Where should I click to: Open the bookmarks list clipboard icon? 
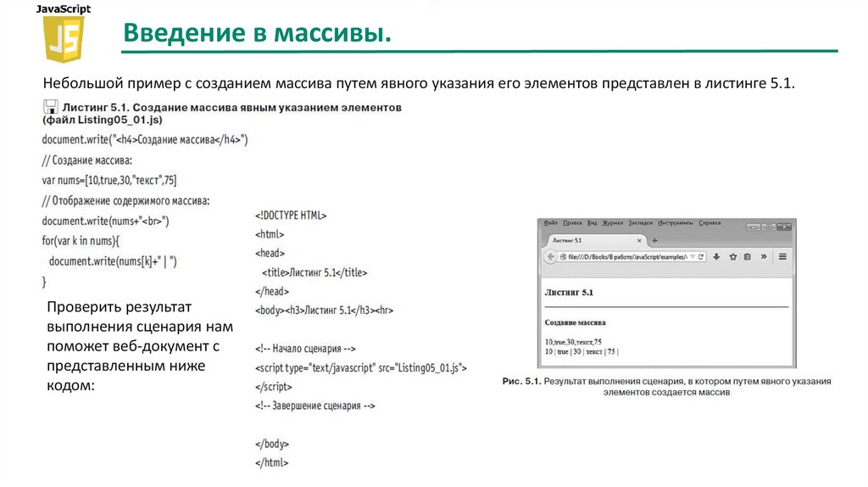[748, 256]
